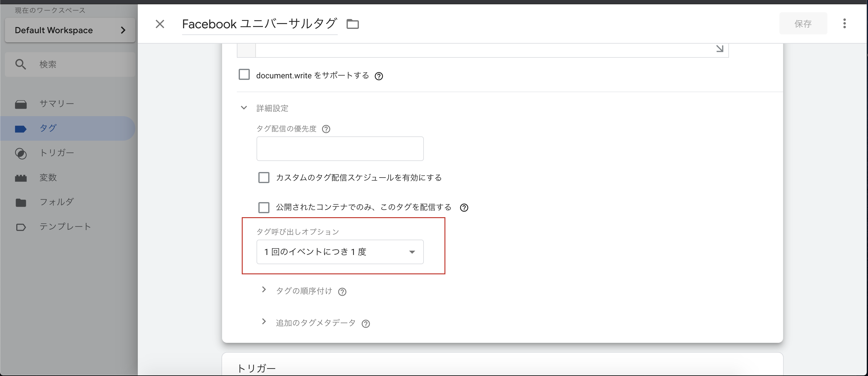Click help icon next to タグの順序付け
Screen dimensions: 868x376
342,292
